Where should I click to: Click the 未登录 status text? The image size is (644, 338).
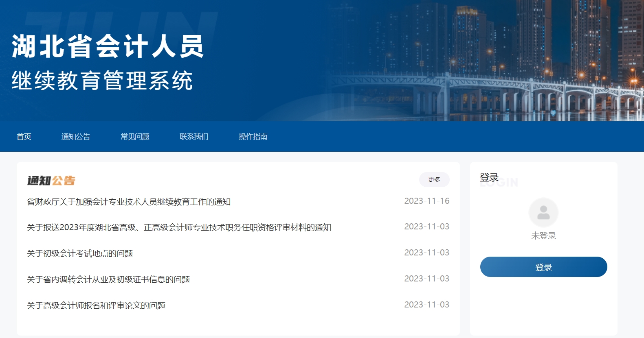click(543, 236)
